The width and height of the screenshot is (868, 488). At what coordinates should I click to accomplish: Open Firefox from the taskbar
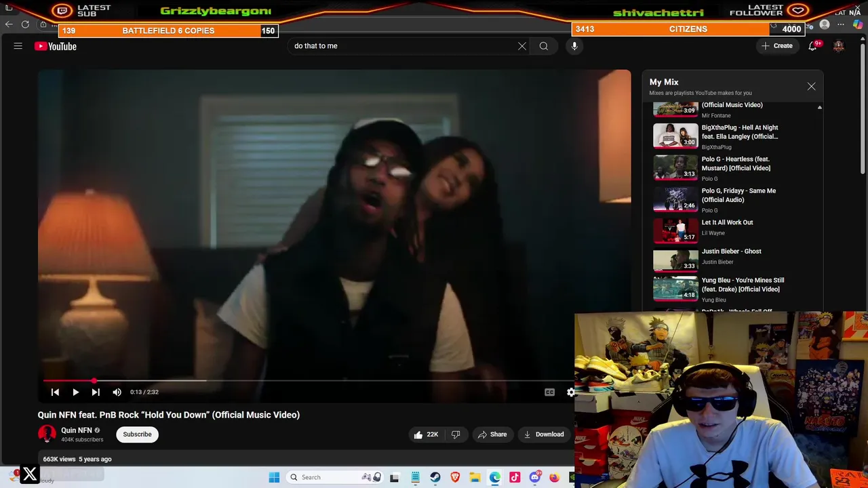tap(554, 477)
